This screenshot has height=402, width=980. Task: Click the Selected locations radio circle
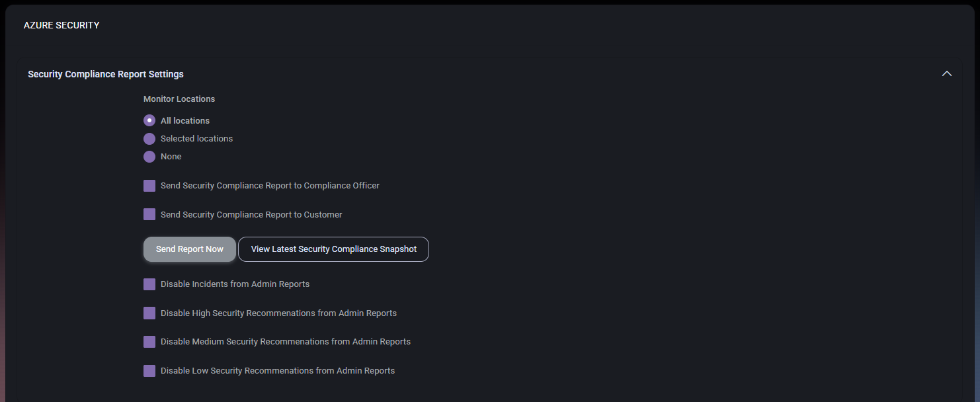[149, 138]
